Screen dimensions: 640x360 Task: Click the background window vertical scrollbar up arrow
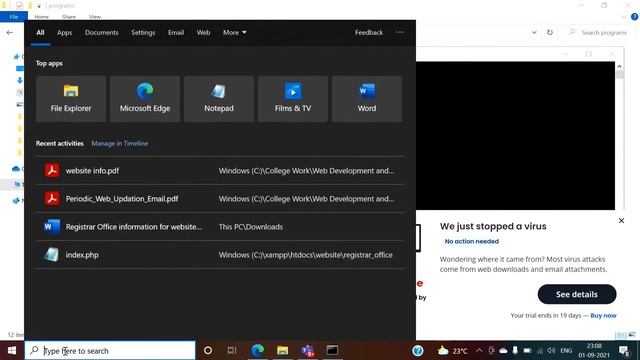point(619,66)
